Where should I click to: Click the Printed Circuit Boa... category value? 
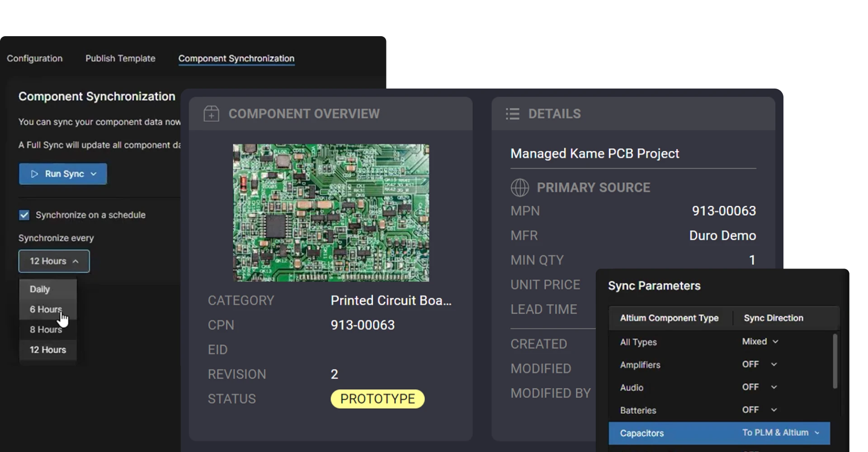coord(391,301)
